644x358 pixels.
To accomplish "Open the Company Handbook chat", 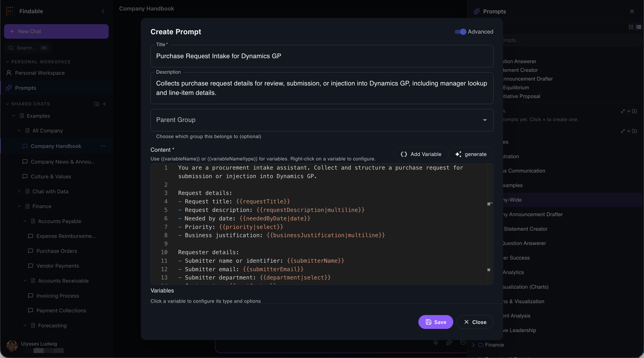I will 56,146.
